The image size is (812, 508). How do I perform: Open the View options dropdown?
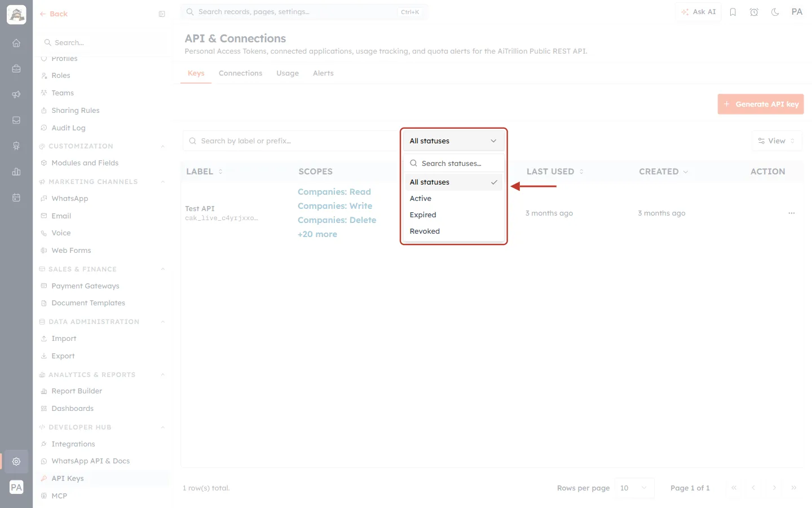point(776,141)
